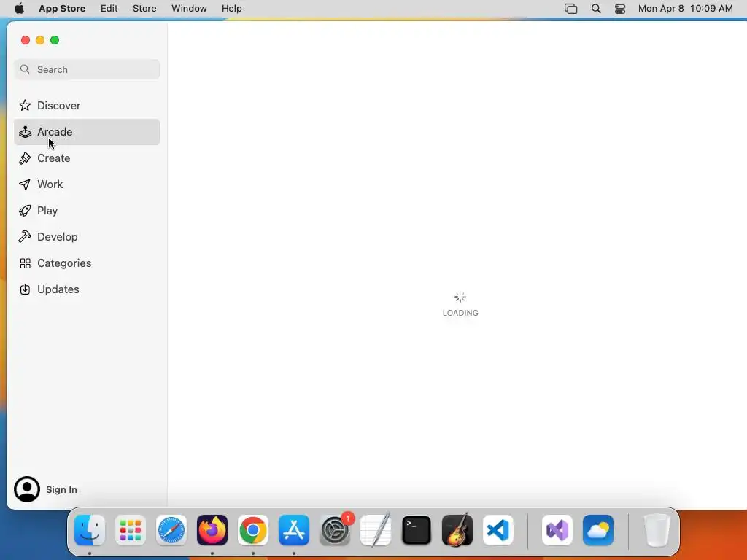The height and width of the screenshot is (560, 747).
Task: Click the Develop label text
Action: click(58, 237)
